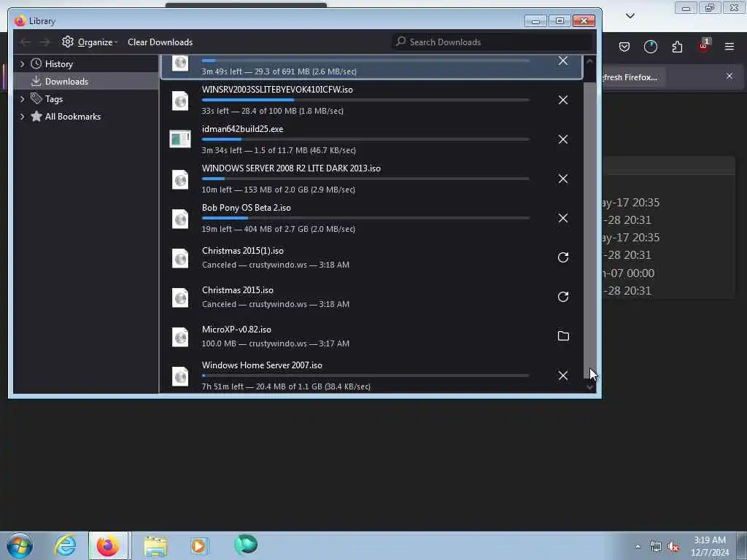Go back in Library navigation
This screenshot has height=560, width=747.
(26, 42)
